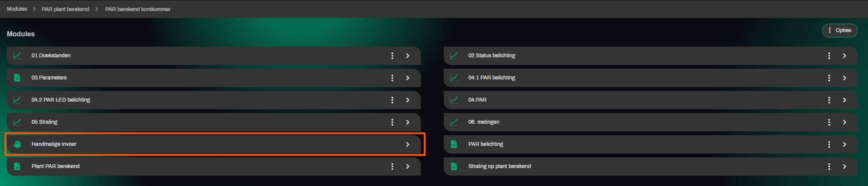
Task: Open the Straling op plant berekend module
Action: click(x=499, y=167)
